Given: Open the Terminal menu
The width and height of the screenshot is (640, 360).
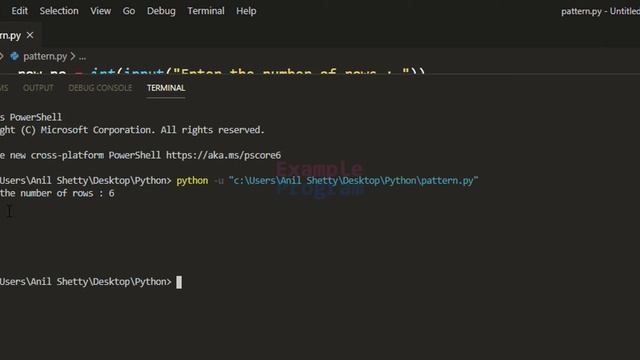Looking at the screenshot, I should 206,11.
